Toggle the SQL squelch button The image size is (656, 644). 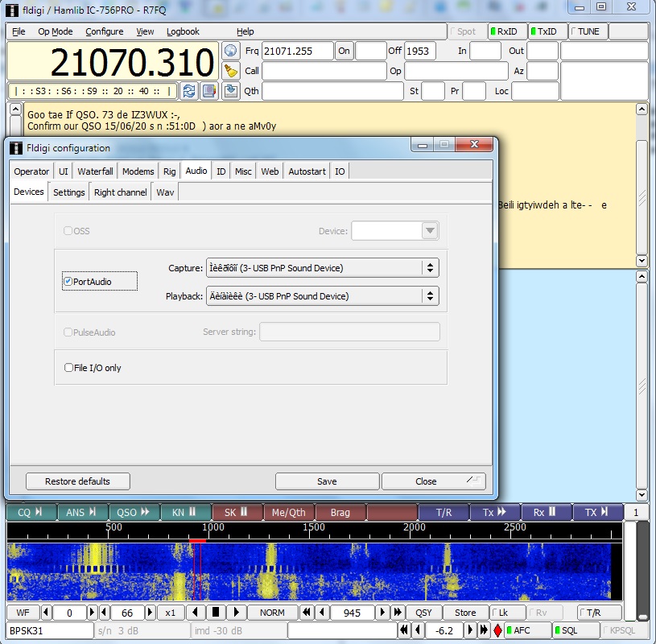(576, 630)
